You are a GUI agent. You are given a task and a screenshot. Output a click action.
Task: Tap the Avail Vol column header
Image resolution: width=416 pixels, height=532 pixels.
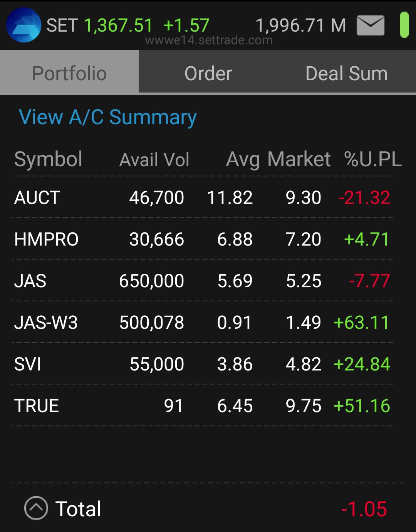point(154,160)
